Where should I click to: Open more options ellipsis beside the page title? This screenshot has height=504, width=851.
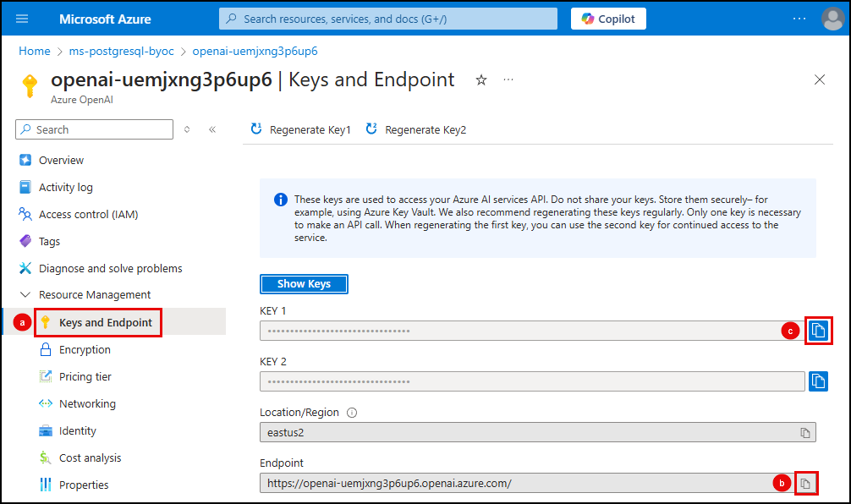[x=508, y=79]
